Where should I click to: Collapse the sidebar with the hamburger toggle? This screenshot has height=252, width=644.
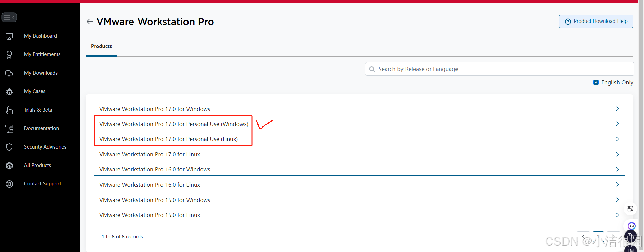[x=9, y=17]
